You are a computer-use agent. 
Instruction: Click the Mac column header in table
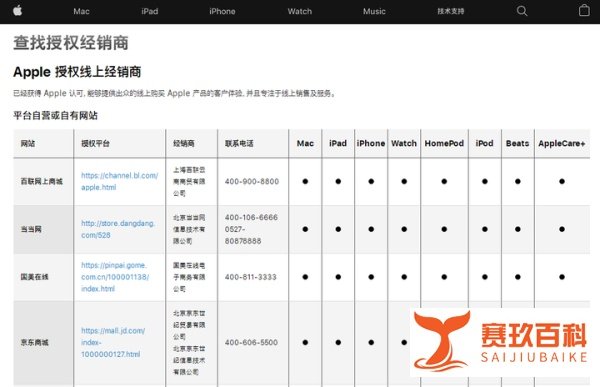click(305, 143)
